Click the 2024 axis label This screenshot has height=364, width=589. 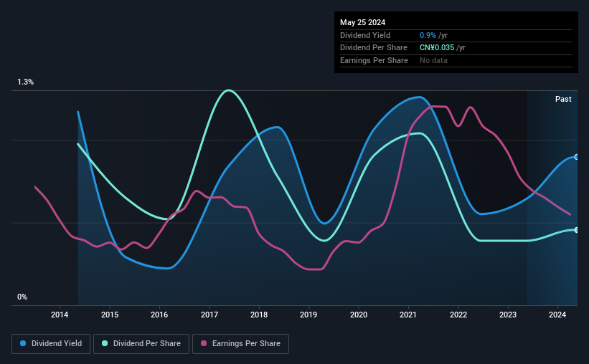(x=557, y=315)
